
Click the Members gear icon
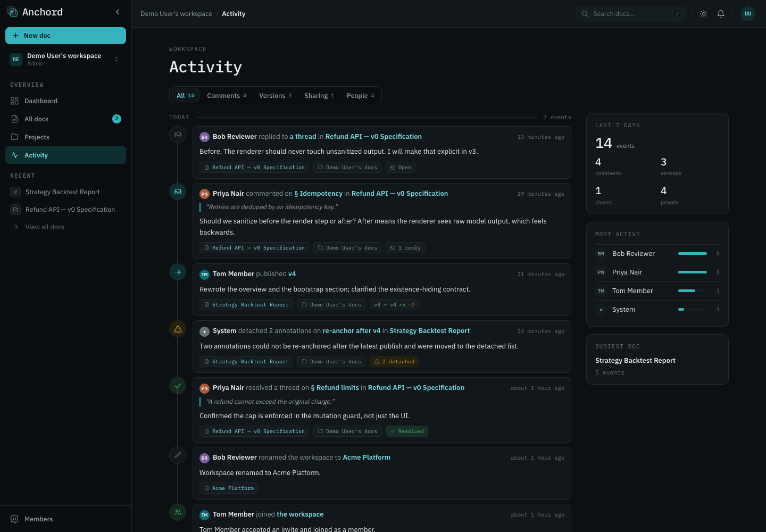point(14,519)
